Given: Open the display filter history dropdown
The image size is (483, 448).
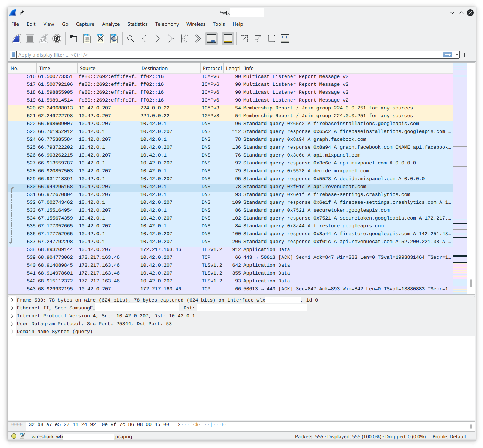Looking at the screenshot, I should pos(457,55).
